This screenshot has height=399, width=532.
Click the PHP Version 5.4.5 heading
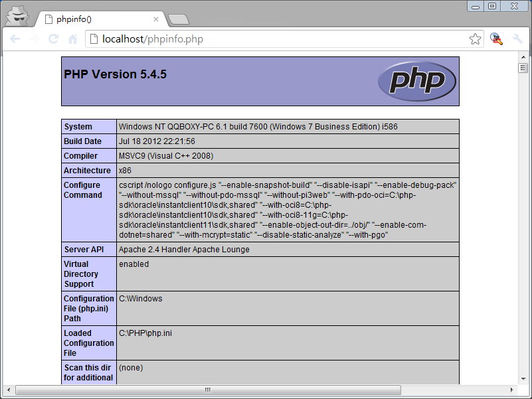coord(116,74)
